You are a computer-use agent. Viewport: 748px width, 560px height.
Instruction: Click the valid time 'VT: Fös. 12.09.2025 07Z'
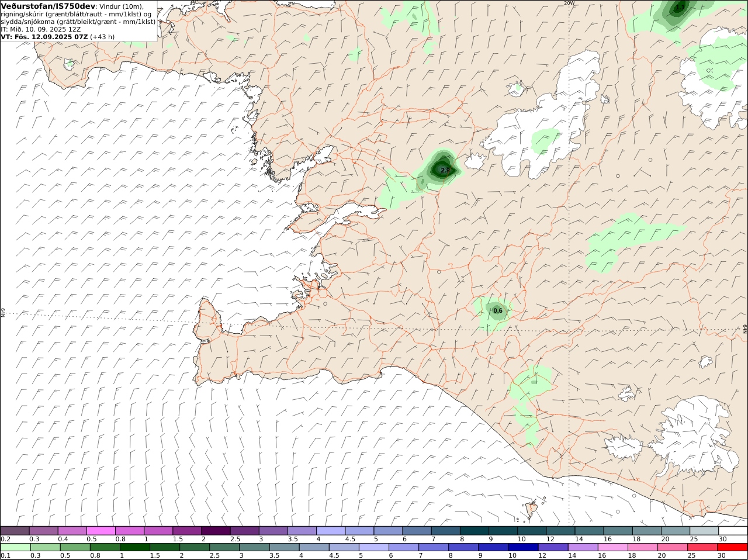tap(44, 36)
